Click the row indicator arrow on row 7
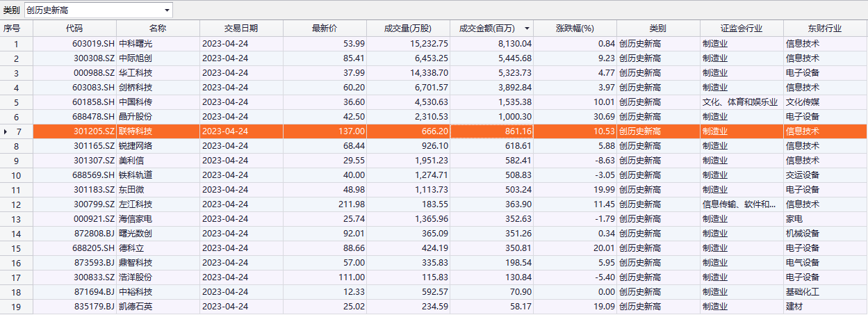The height and width of the screenshot is (315, 868). (x=7, y=131)
